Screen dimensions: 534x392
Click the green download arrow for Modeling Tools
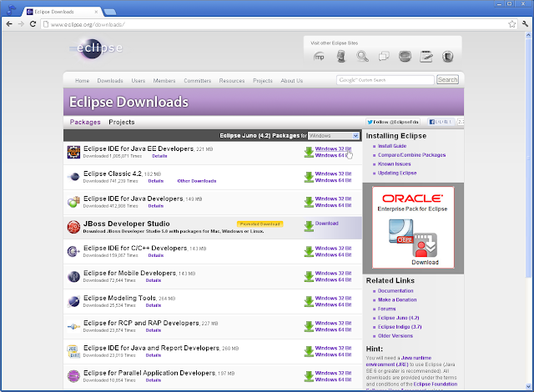(309, 301)
